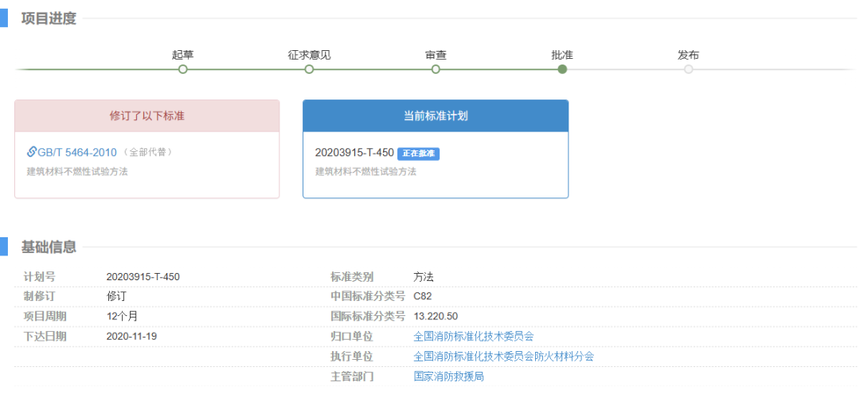Select the 审查 stage circle marker
This screenshot has height=402, width=860.
coord(436,69)
